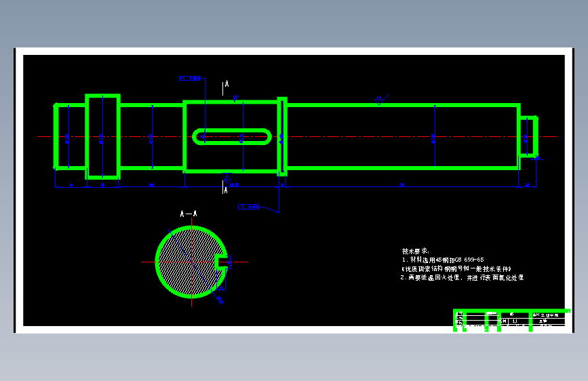Click the note mentioning GB 699-65
The height and width of the screenshot is (381, 588).
(x=443, y=260)
